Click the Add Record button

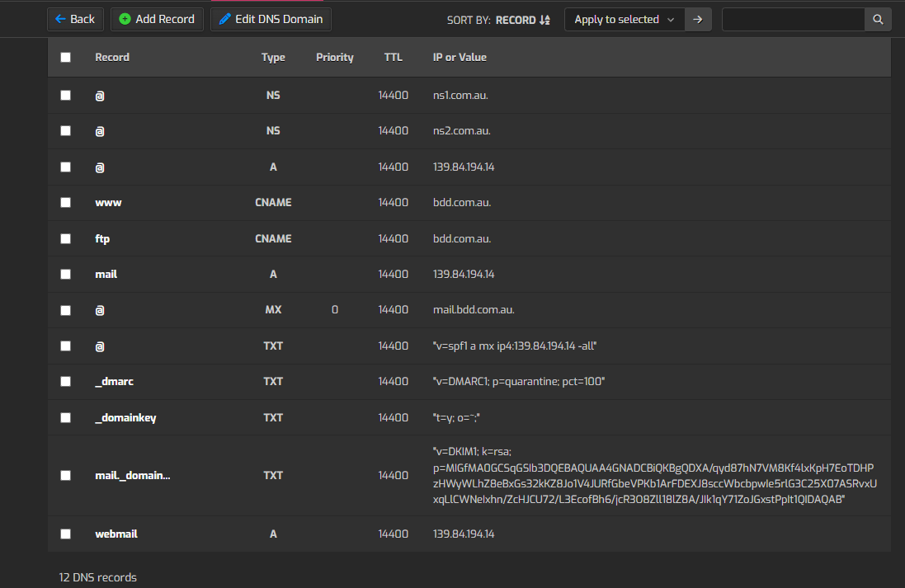click(157, 19)
